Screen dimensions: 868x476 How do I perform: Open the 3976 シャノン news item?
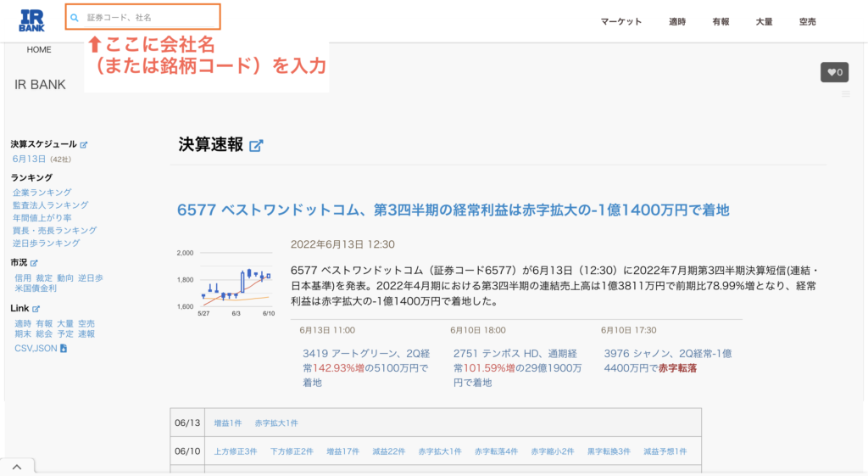pos(668,361)
